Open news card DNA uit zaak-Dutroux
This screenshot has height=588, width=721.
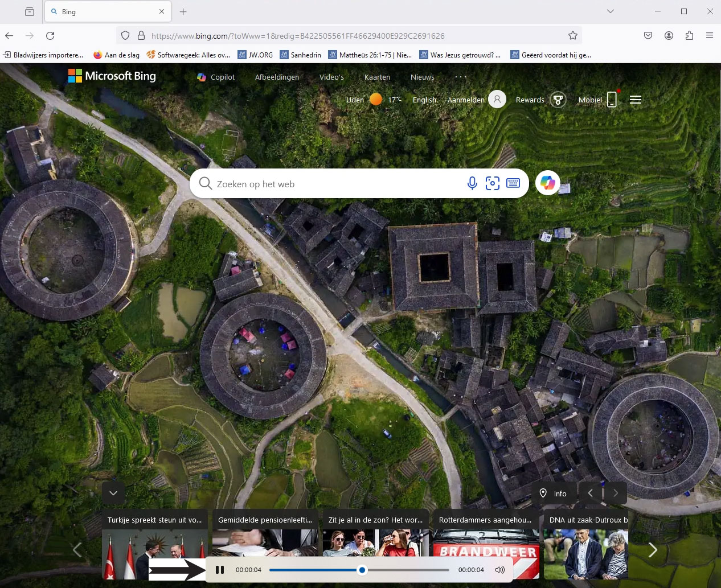point(586,544)
